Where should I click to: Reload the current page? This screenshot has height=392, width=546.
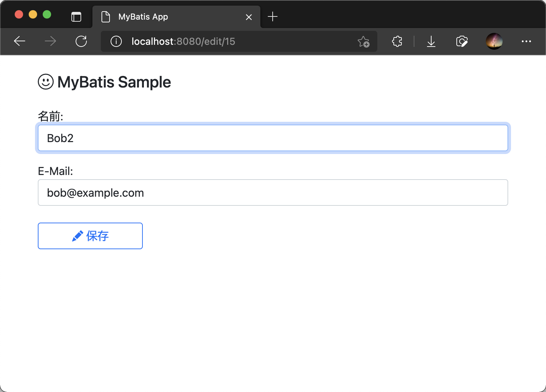[x=81, y=41]
